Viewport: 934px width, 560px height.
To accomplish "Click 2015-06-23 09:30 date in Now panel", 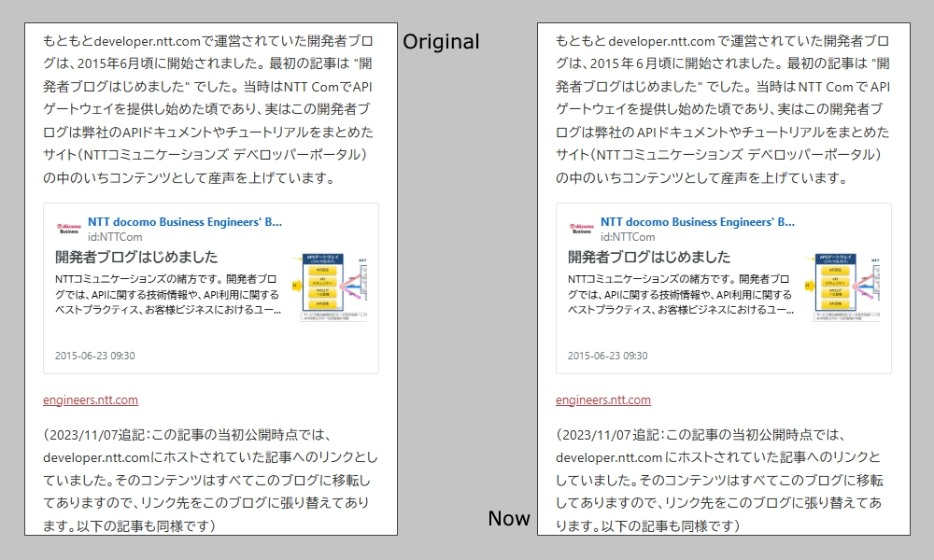I will tap(608, 356).
